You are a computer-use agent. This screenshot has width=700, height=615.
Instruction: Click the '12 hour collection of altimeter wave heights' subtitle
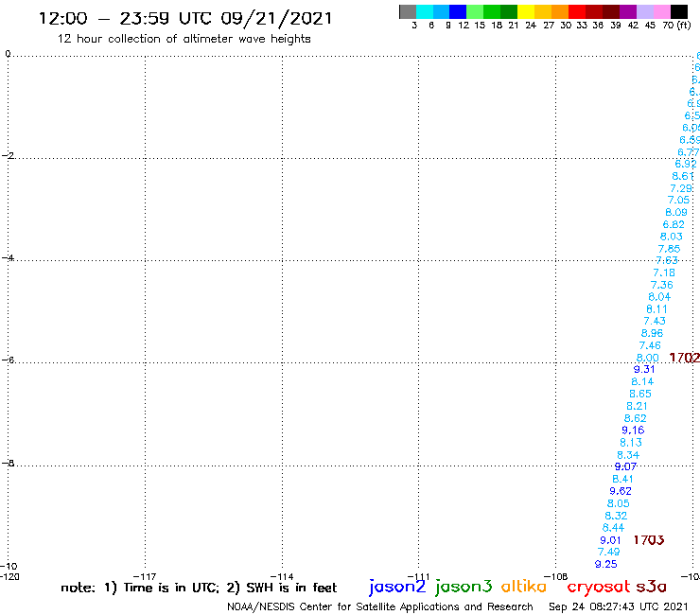pyautogui.click(x=184, y=40)
